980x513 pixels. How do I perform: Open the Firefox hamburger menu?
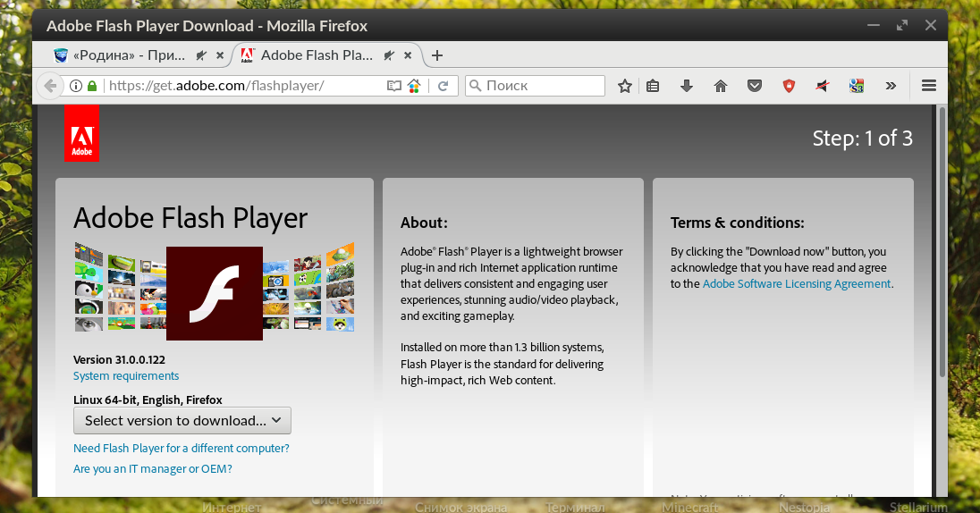pos(929,86)
